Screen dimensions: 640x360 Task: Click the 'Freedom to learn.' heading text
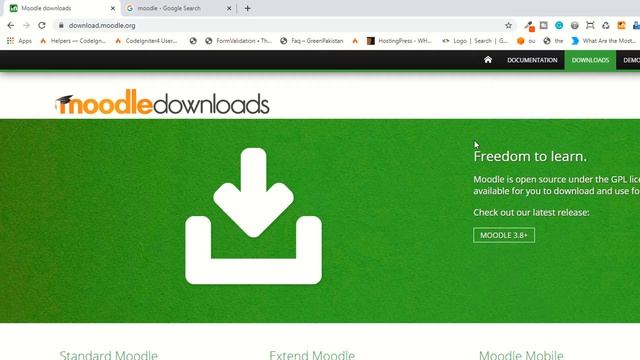530,156
